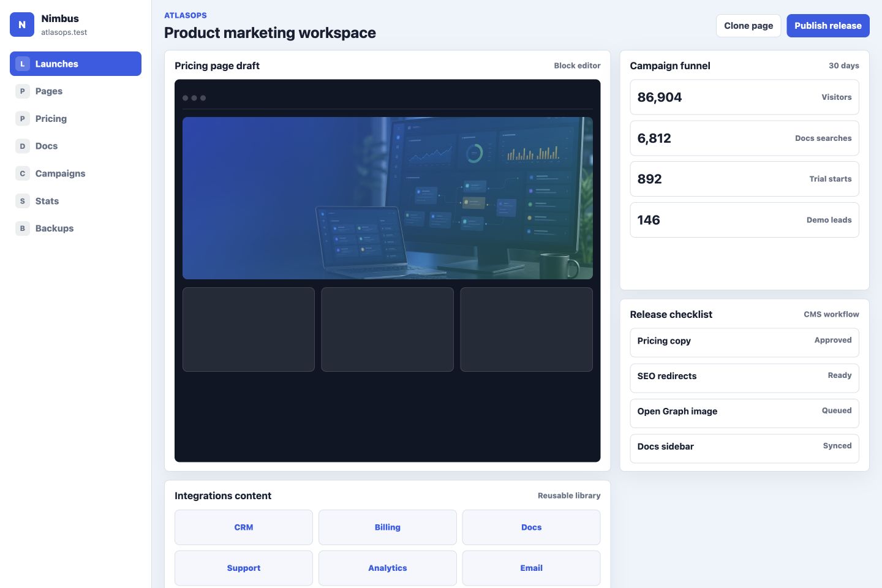Click the 30 days label
The image size is (882, 588).
pyautogui.click(x=844, y=66)
